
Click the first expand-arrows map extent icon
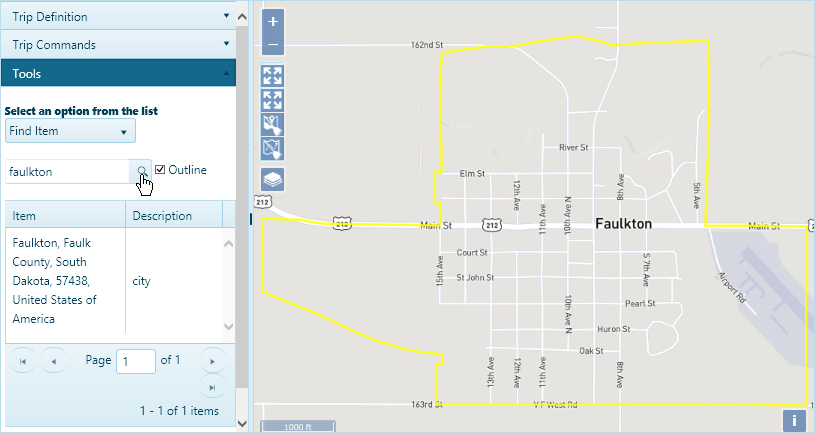pos(273,76)
